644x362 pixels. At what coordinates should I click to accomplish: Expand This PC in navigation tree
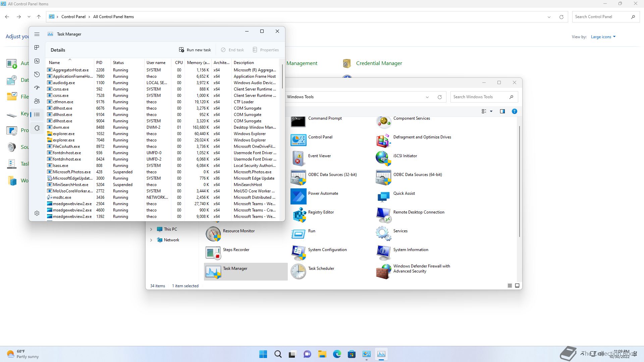click(x=151, y=229)
